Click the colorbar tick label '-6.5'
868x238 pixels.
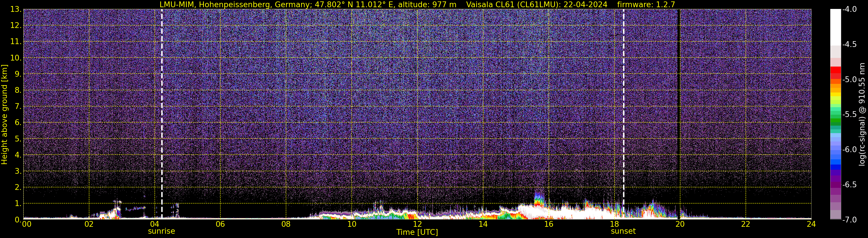click(x=849, y=184)
